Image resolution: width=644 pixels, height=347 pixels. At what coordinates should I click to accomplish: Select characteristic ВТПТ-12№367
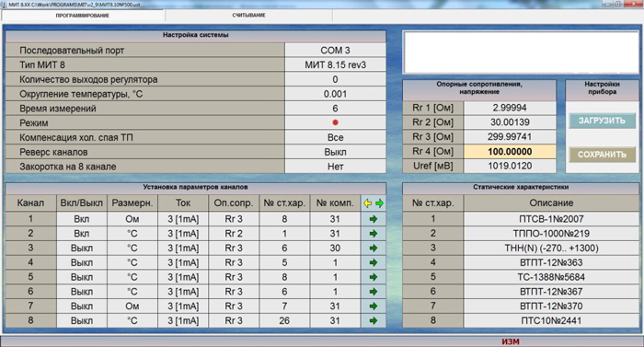551,292
